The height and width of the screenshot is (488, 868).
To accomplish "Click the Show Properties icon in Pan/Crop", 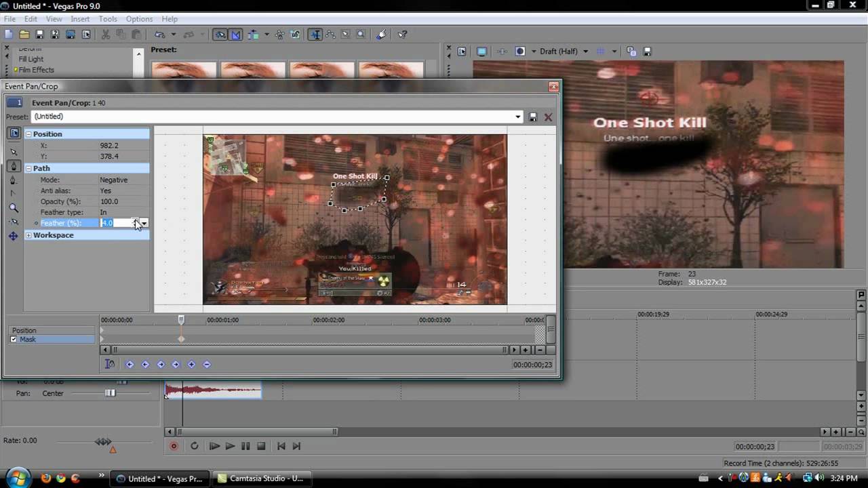I will [x=14, y=134].
